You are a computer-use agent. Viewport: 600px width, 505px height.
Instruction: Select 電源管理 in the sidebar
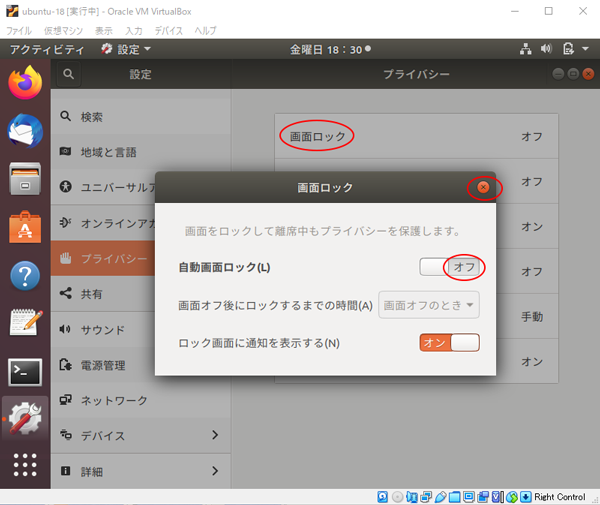click(x=103, y=365)
